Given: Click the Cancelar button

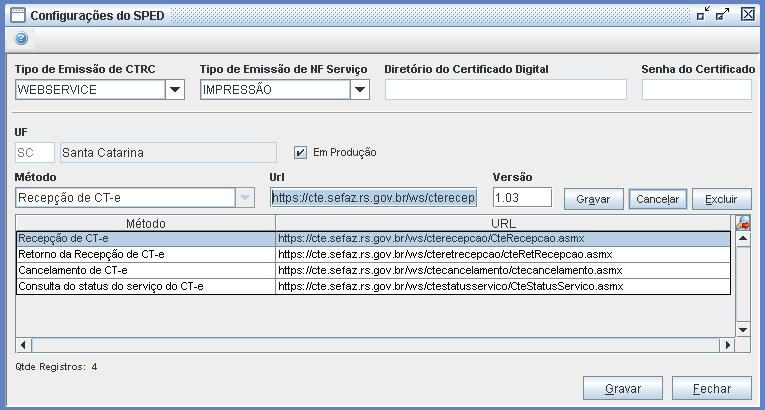Looking at the screenshot, I should [x=658, y=199].
